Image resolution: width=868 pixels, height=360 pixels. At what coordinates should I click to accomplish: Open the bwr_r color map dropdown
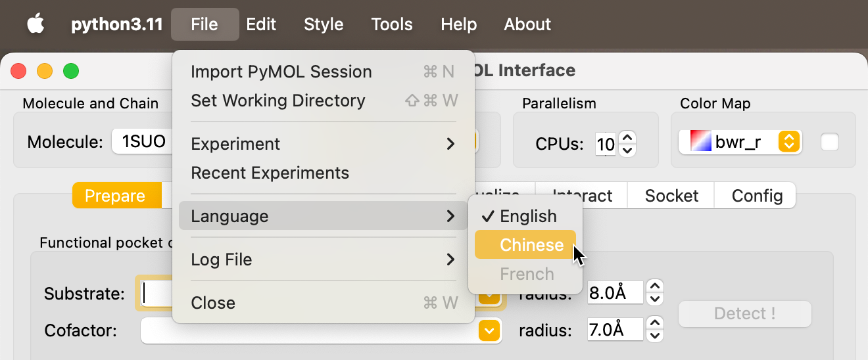(739, 141)
